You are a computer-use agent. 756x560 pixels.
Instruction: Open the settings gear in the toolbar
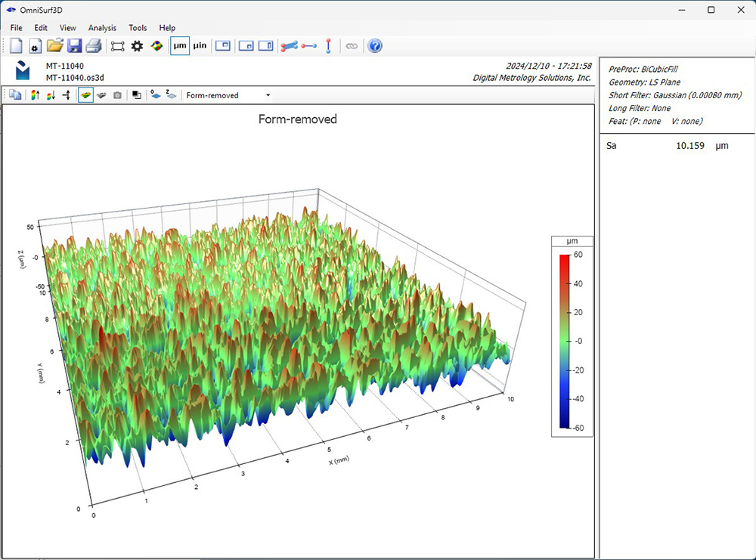[x=137, y=46]
